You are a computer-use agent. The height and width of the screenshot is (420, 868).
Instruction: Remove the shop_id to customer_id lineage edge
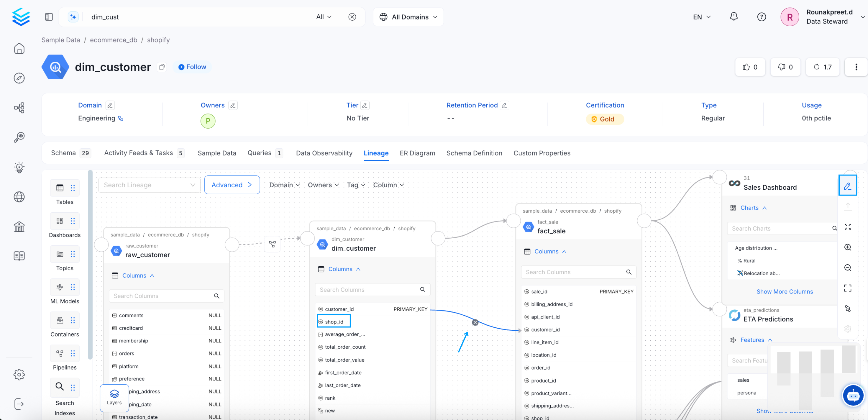[475, 323]
